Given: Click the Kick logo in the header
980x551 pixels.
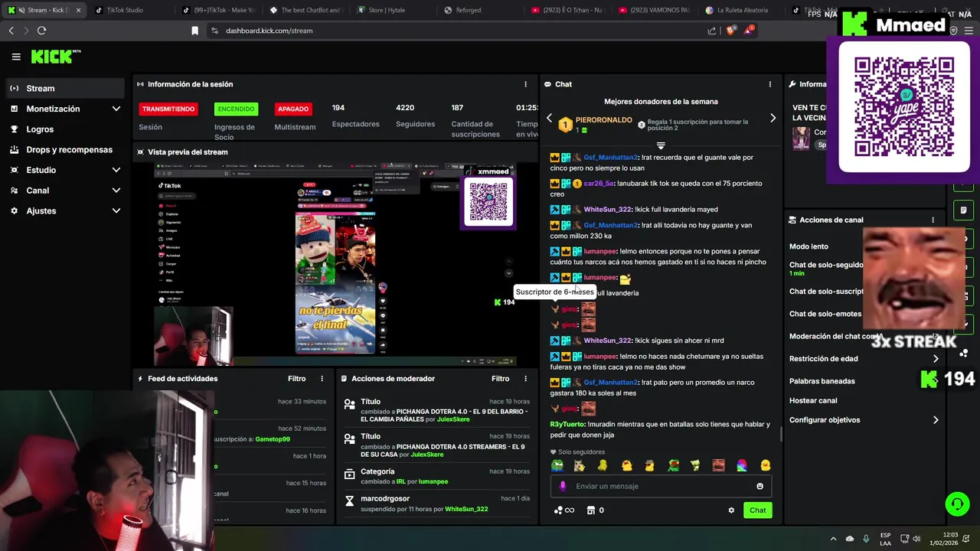Looking at the screenshot, I should click(55, 56).
